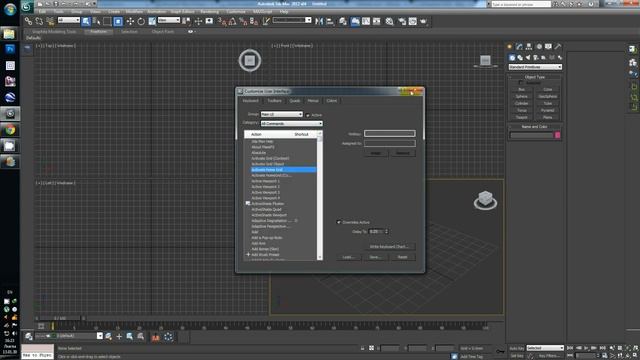The width and height of the screenshot is (640, 360).
Task: Open the Standard Primitives dropdown
Action: [535, 67]
